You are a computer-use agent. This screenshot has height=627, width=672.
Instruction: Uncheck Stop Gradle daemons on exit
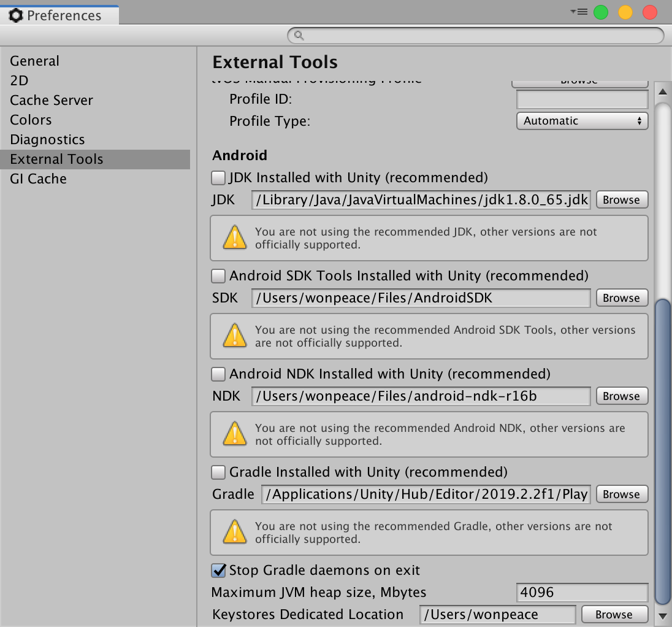218,570
